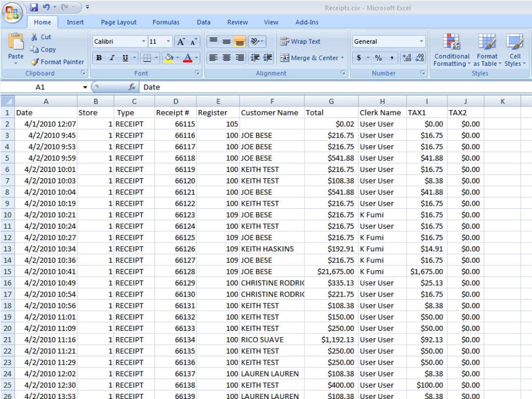Open the Add-Ins tab

[307, 22]
